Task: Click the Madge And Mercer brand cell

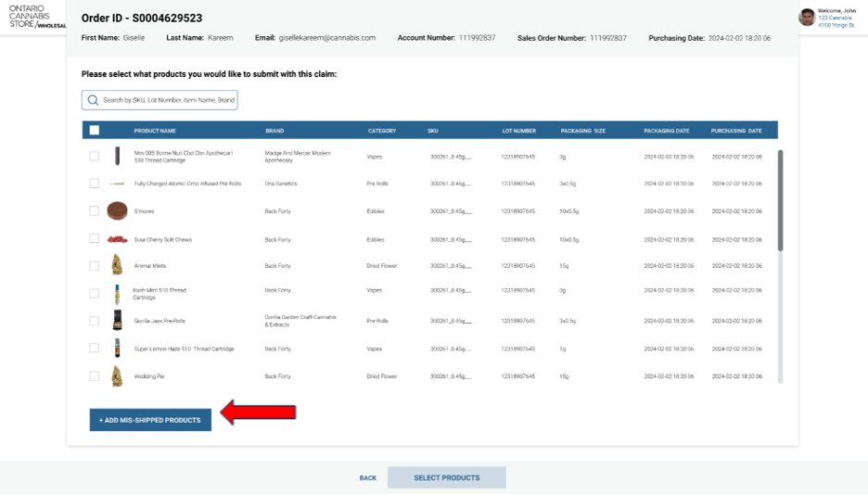Action: 298,157
